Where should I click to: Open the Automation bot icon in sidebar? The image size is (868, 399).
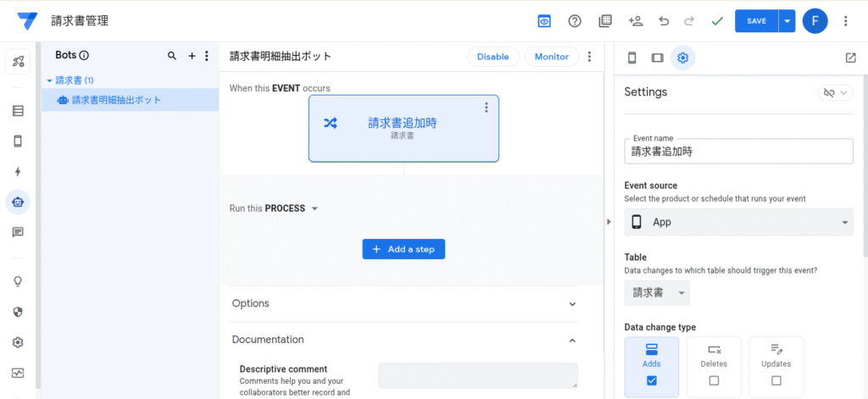(x=18, y=202)
